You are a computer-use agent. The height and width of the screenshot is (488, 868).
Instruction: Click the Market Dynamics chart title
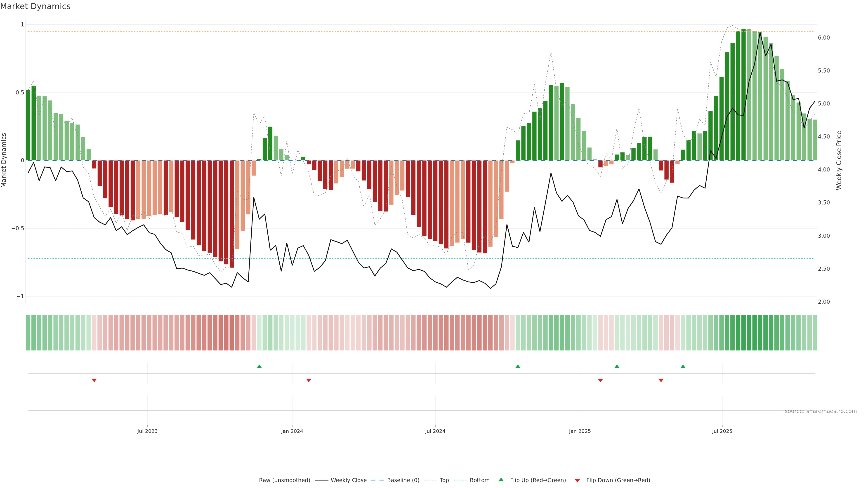click(35, 6)
